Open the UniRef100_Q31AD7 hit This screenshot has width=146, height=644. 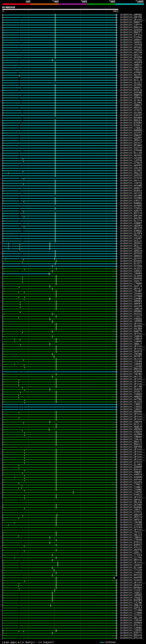(x=131, y=239)
